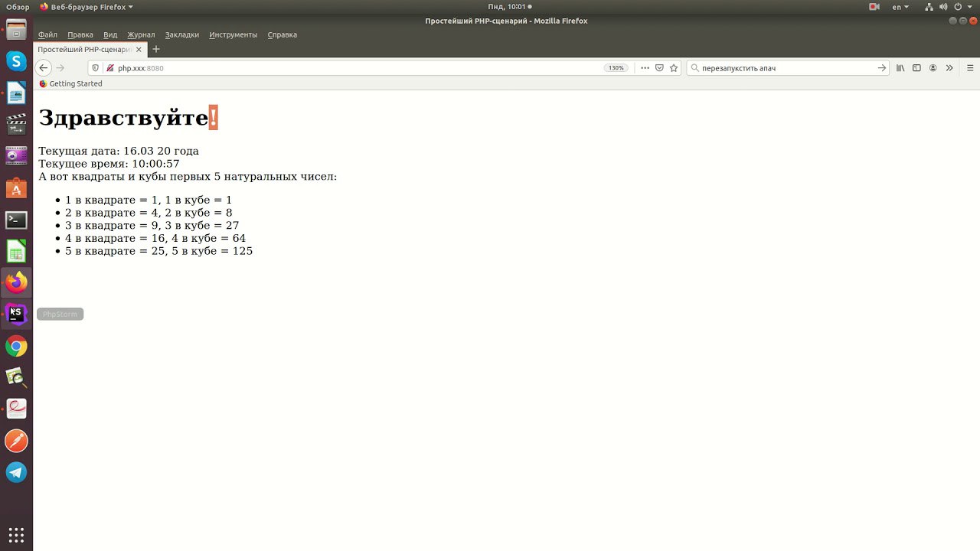Open Firefox hamburger application menu
This screenshot has height=551, width=980.
click(970, 68)
